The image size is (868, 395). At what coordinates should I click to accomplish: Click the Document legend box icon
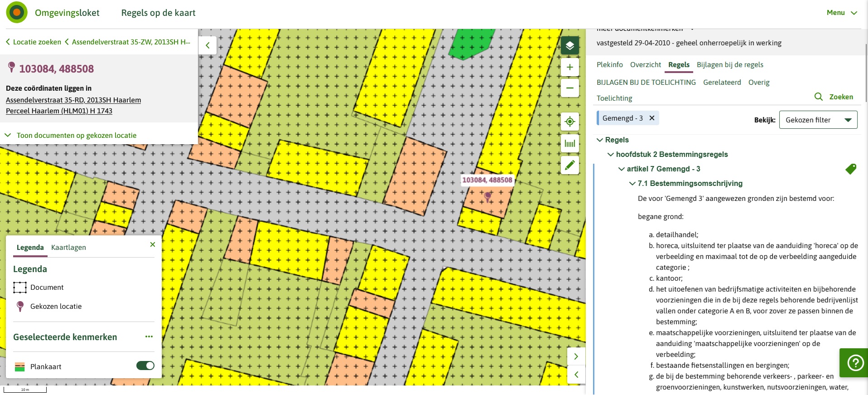(x=20, y=288)
